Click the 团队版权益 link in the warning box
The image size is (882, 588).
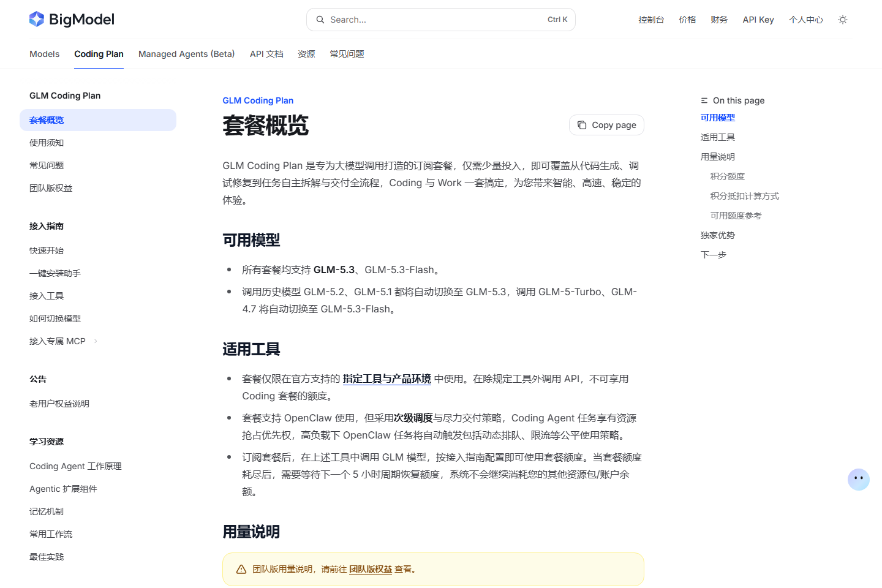[371, 569]
